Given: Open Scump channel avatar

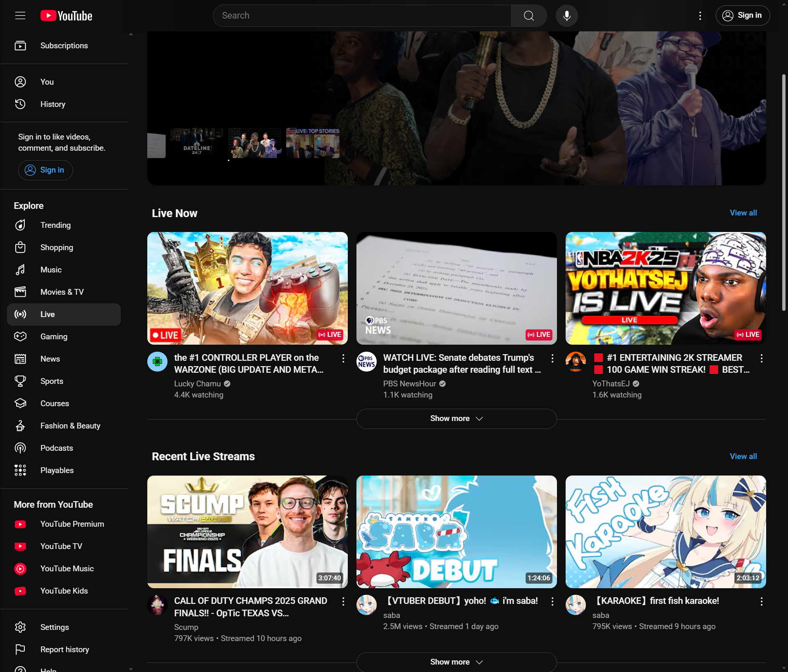Looking at the screenshot, I should [157, 605].
